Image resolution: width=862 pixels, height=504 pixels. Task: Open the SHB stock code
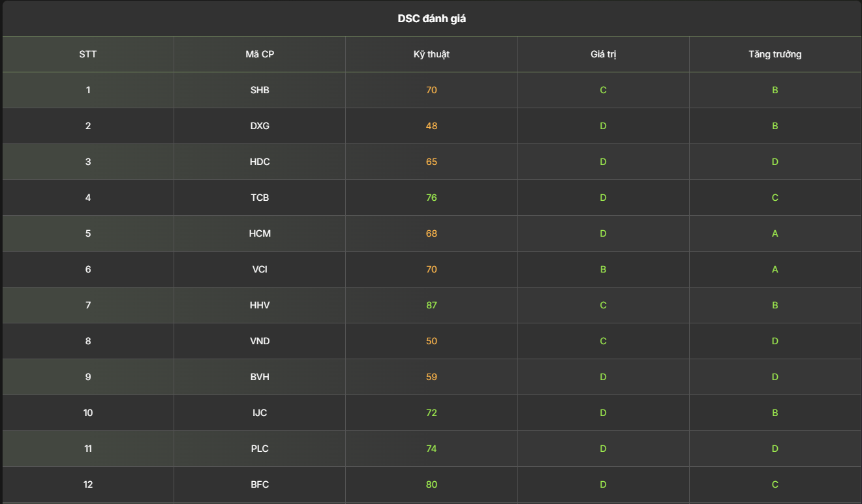tap(260, 90)
